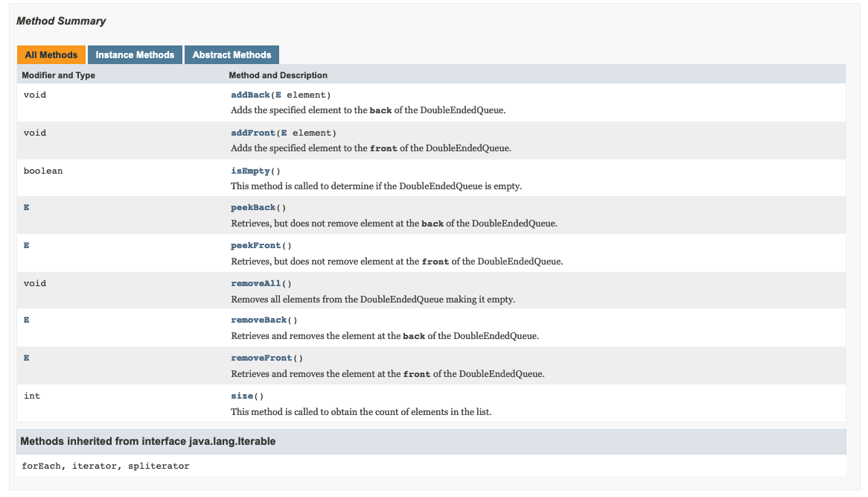Click the Modifier and Type column header

click(59, 75)
